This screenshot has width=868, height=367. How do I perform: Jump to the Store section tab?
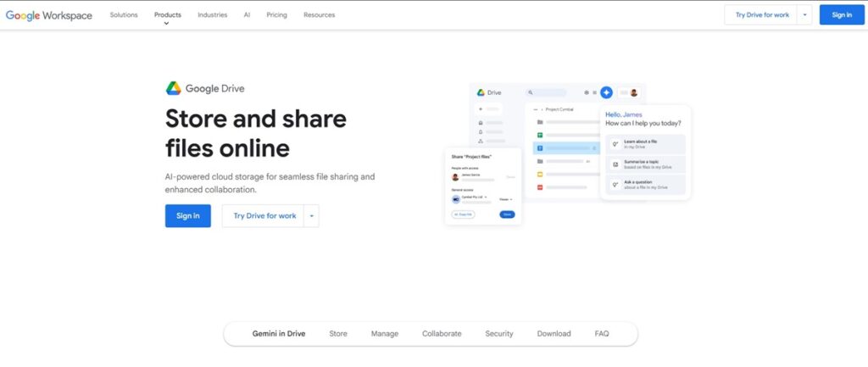pos(338,334)
